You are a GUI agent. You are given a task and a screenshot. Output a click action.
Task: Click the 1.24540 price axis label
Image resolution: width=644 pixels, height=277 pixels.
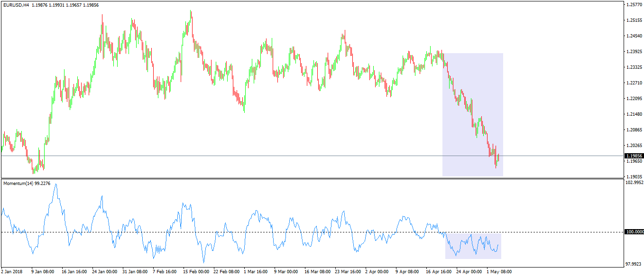634,36
